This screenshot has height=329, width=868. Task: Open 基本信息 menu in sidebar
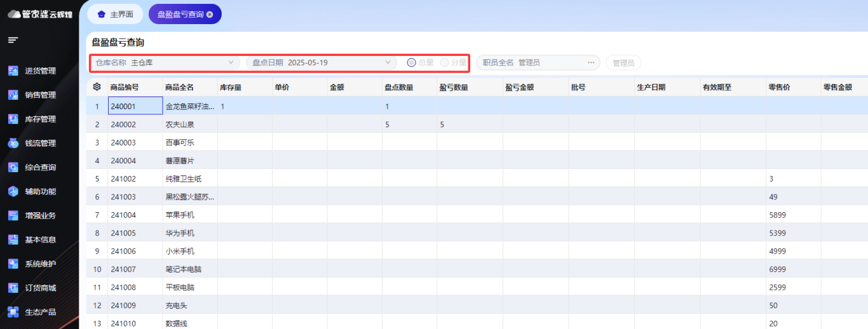41,240
